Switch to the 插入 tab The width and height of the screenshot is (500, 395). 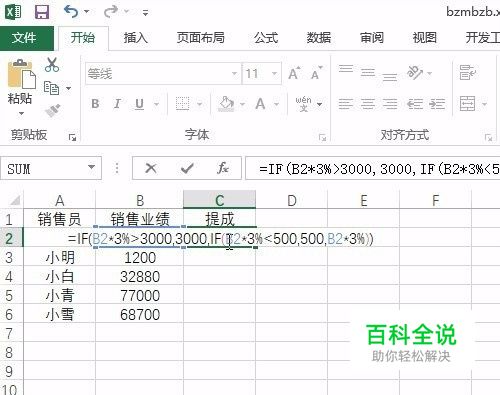(x=135, y=38)
